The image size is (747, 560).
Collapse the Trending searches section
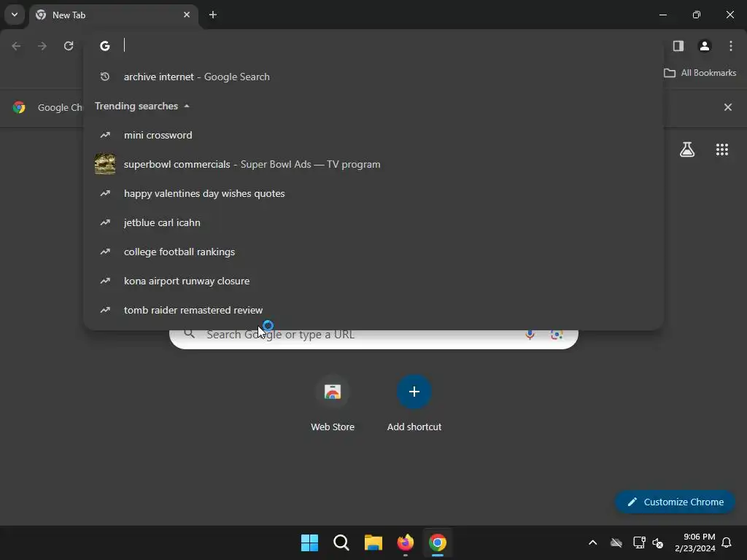[x=187, y=106]
